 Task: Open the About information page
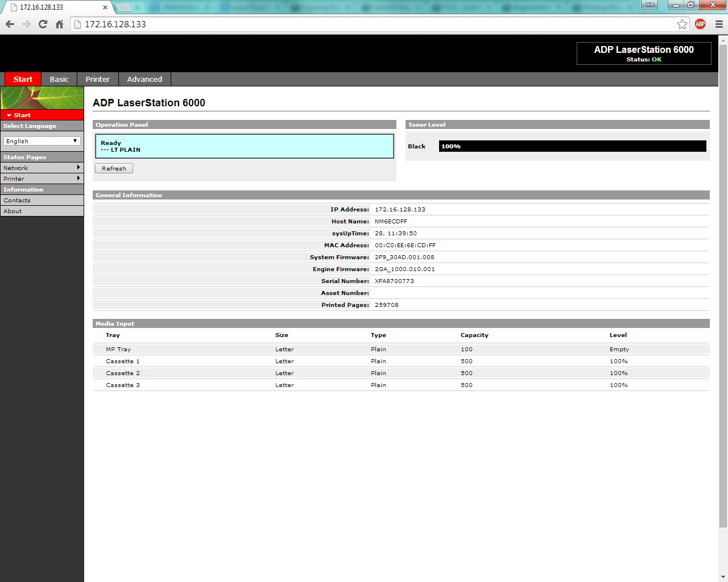[42, 211]
